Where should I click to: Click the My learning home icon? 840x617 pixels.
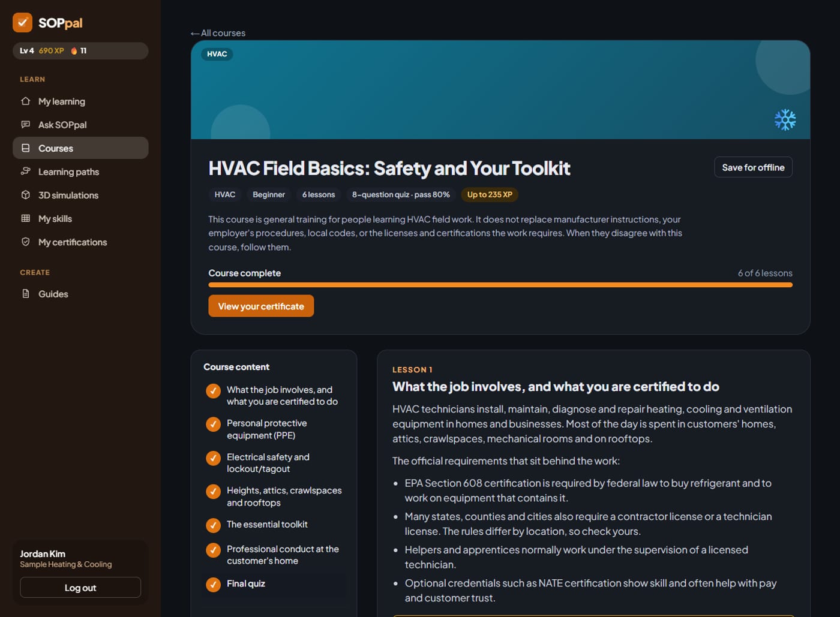[x=25, y=101]
